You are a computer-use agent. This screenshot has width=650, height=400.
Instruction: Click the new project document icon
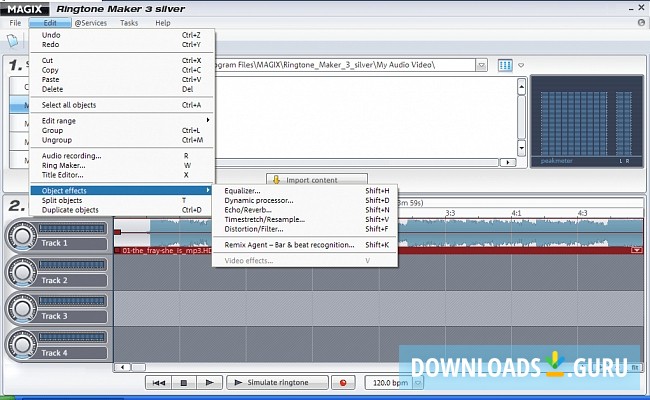pyautogui.click(x=13, y=41)
